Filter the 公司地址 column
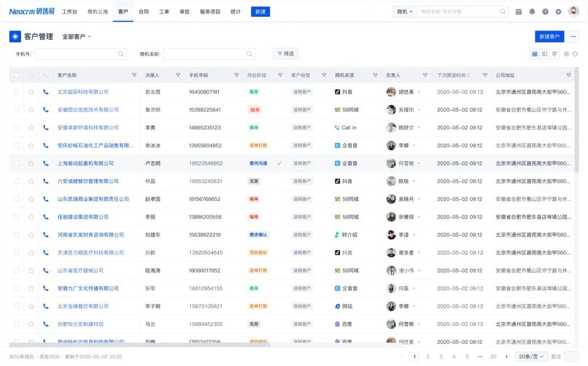Image resolution: width=588 pixels, height=366 pixels. pyautogui.click(x=568, y=75)
